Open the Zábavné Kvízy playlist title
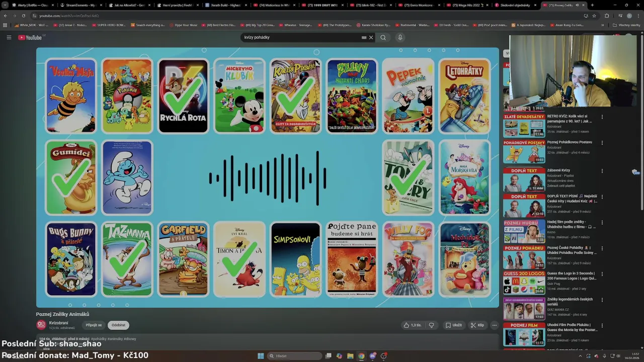 tap(558, 170)
